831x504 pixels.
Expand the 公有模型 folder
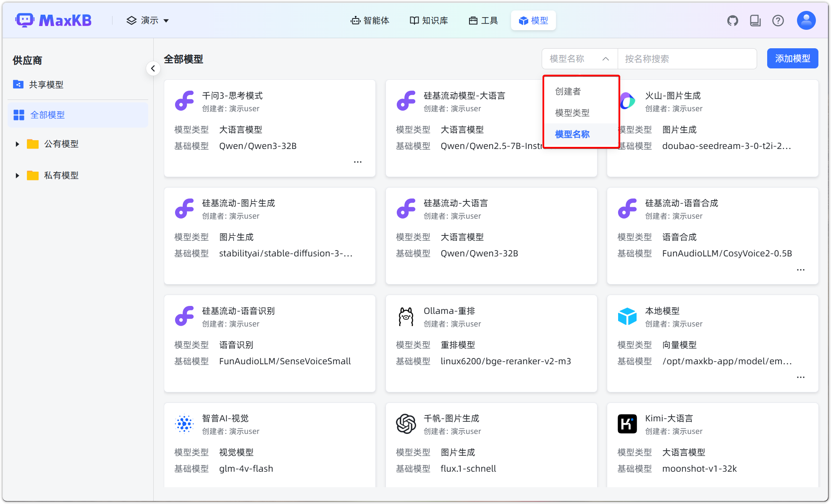17,144
